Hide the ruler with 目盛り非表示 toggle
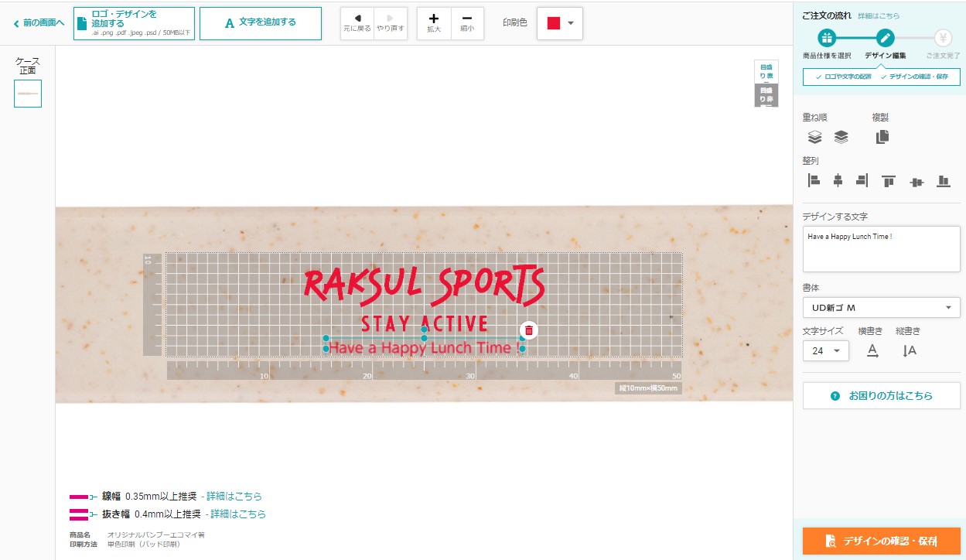Screen dimensions: 966x560 [766, 95]
